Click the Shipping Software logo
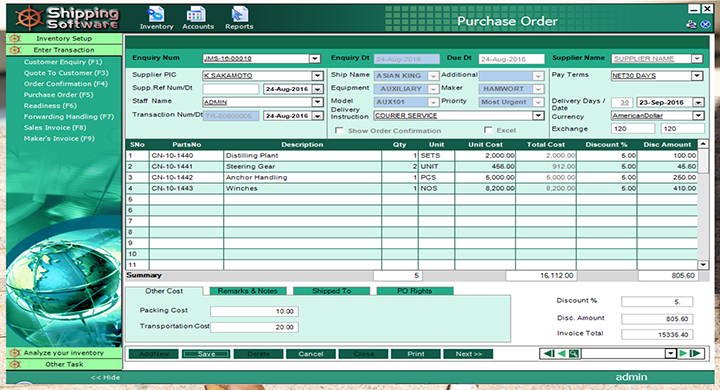This screenshot has width=720, height=390. coord(67,18)
